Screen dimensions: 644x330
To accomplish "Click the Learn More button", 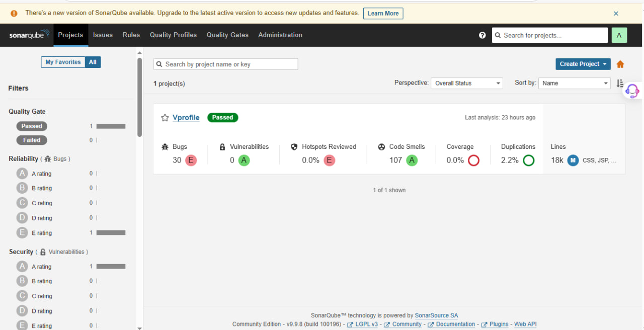I will 383,14.
